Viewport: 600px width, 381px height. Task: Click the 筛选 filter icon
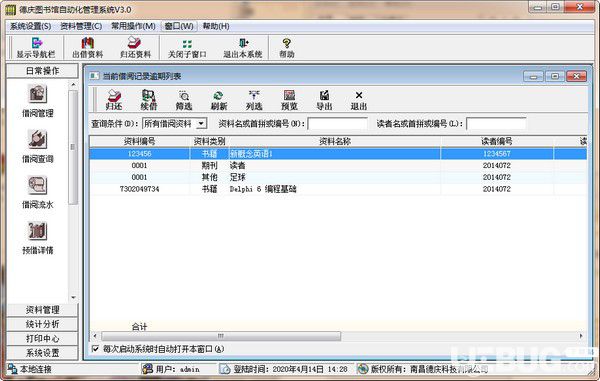[x=184, y=95]
